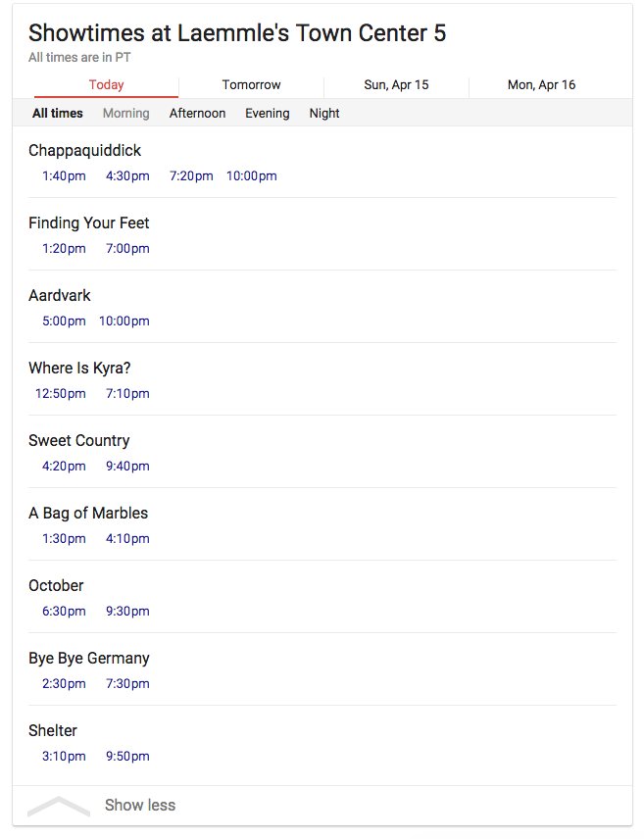644x839 pixels.
Task: Pick Bye Bye Germany 2:30pm showtime
Action: tap(64, 684)
